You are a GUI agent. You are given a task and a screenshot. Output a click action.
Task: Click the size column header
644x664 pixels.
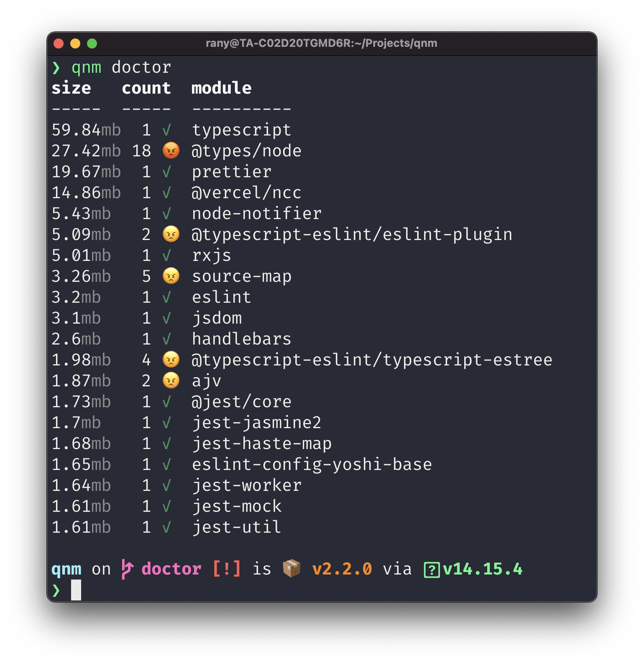pos(71,88)
